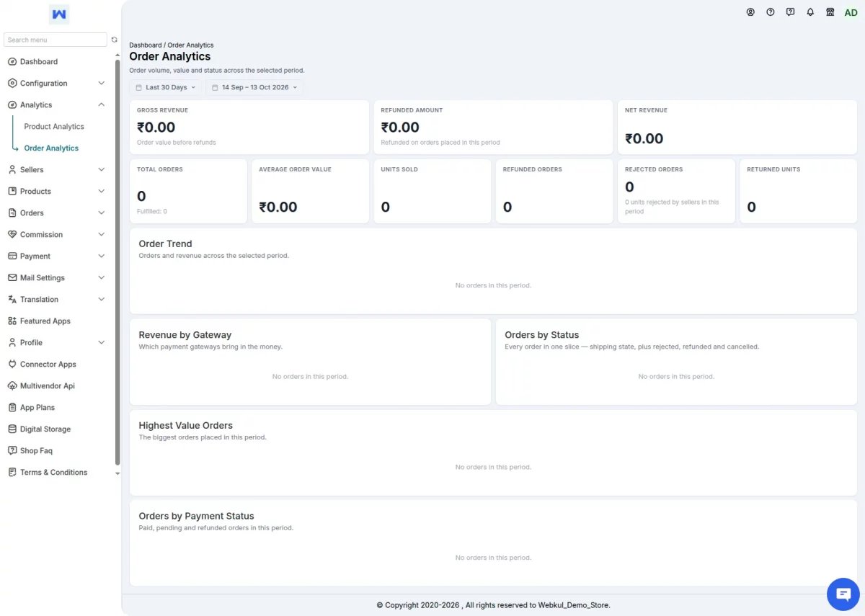Open the user account icon in header
Viewport: 865px width, 616px height.
[x=750, y=12]
